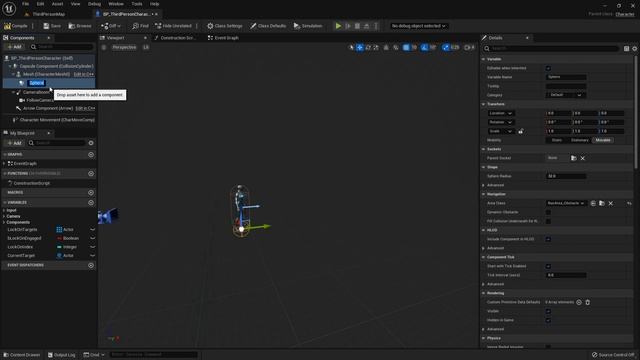640x360 pixels.
Task: Click Add in the Components panel
Action: pyautogui.click(x=14, y=47)
